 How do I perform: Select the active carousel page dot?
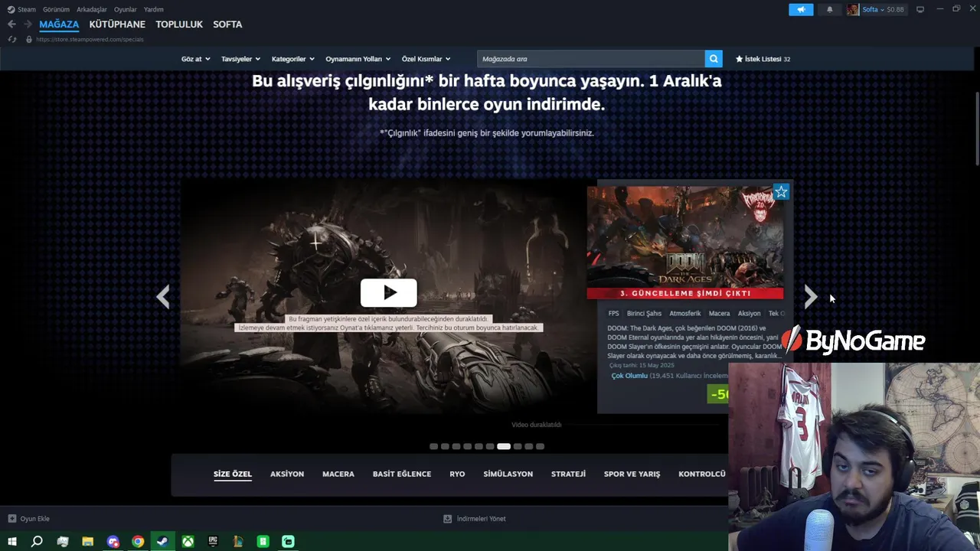503,446
